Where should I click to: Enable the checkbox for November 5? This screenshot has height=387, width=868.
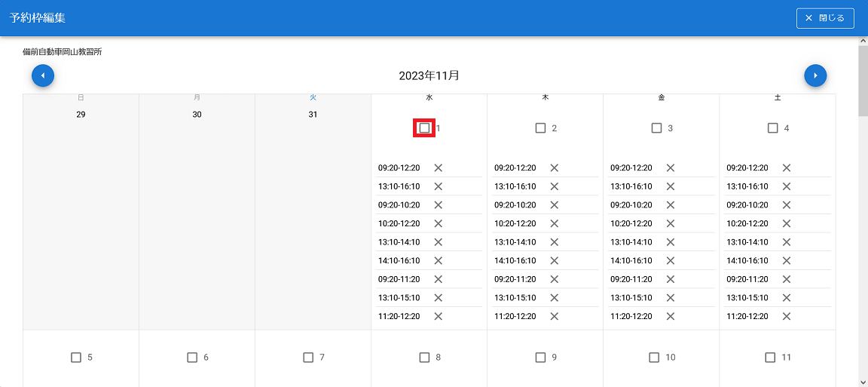click(x=76, y=358)
